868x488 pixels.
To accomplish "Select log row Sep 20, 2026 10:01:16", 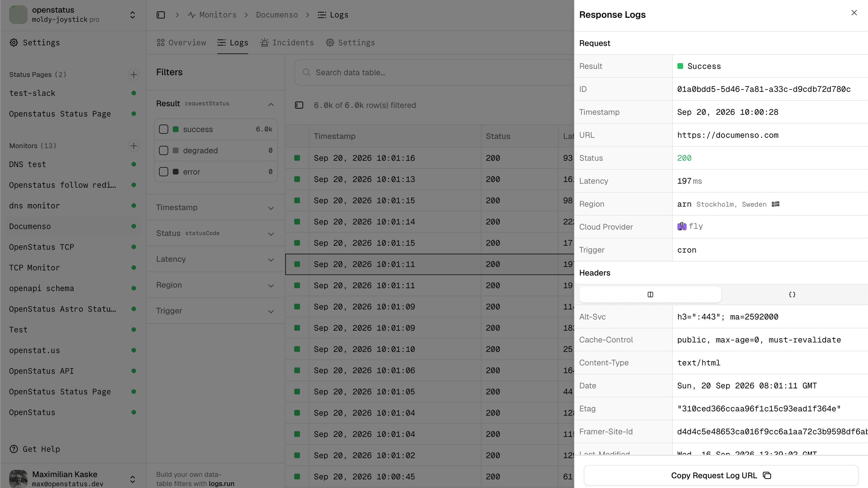I will point(430,158).
